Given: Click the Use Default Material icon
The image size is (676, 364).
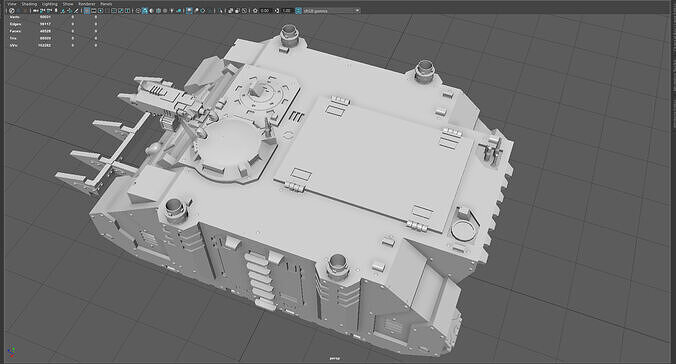Looking at the screenshot, I should [x=151, y=11].
